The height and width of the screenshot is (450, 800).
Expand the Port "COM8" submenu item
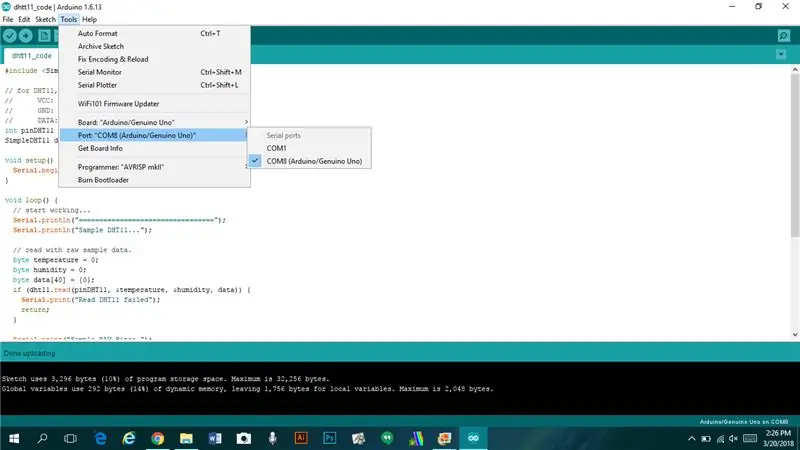pos(154,135)
